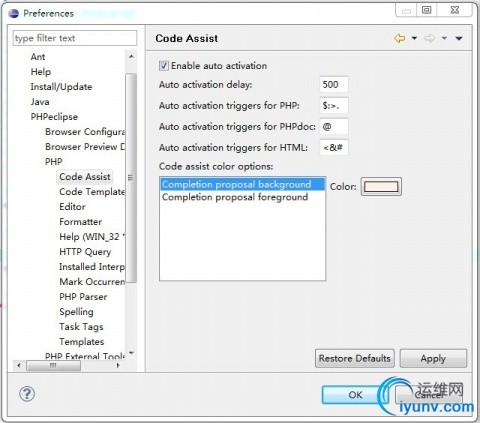Select Installed Interpreters tree item
The image size is (480, 423).
92,267
